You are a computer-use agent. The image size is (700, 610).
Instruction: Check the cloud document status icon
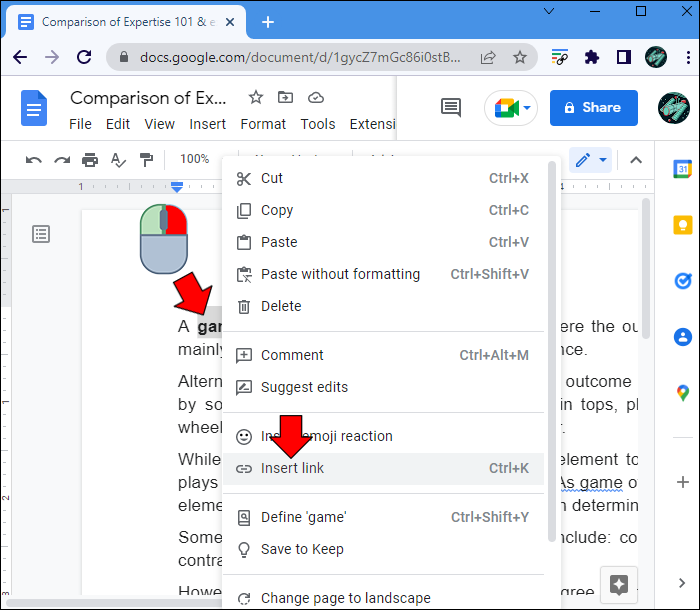pyautogui.click(x=316, y=97)
